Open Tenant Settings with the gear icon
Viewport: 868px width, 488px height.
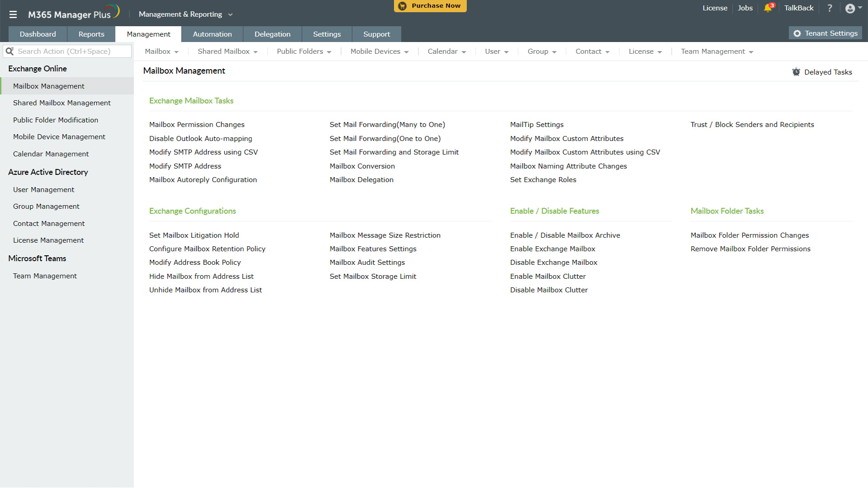click(797, 33)
